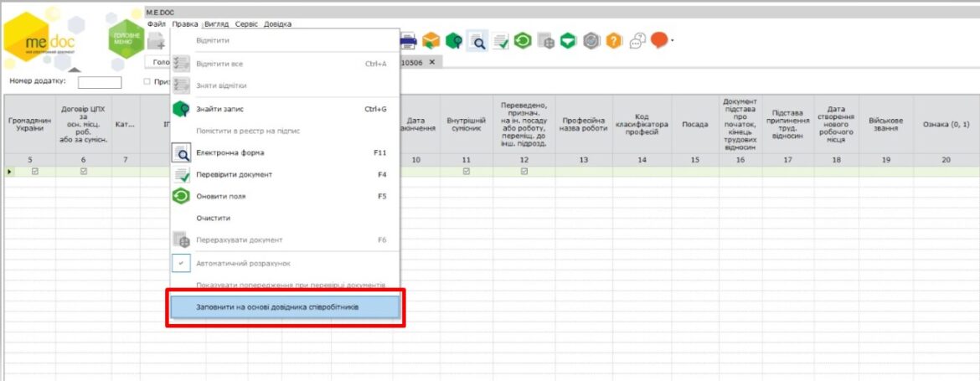The width and height of the screenshot is (980, 381).
Task: Click the Внутрішній сумісник column header
Action: pos(467,124)
